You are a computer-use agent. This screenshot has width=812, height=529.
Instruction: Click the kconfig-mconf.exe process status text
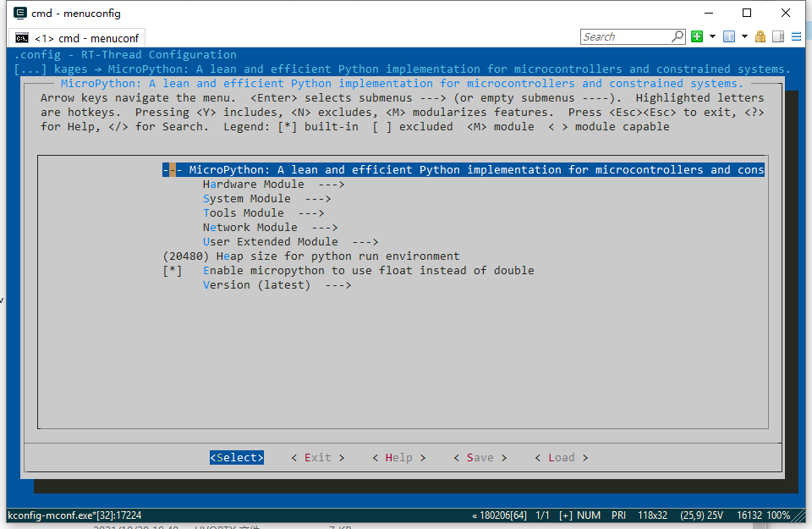[x=74, y=515]
